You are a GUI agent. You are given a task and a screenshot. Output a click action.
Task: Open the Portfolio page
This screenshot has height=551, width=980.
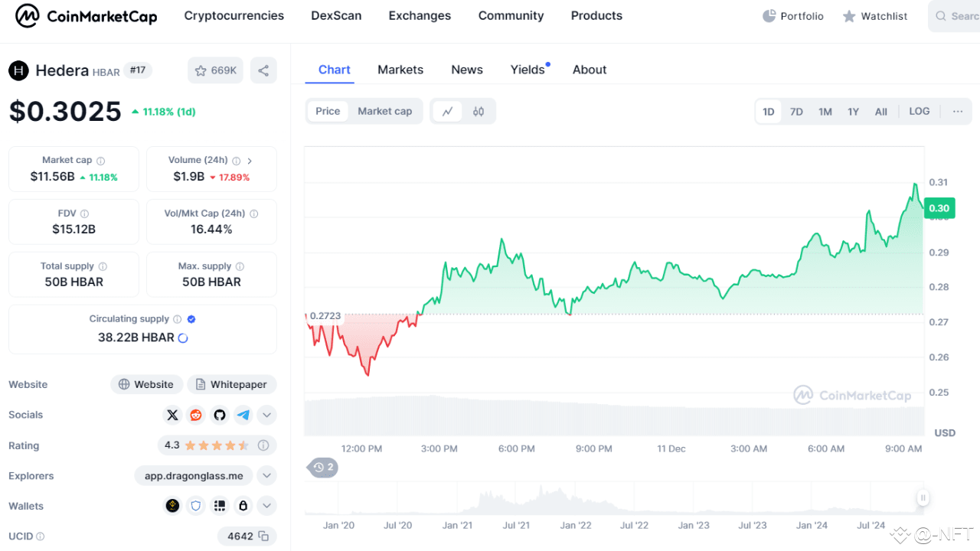click(x=793, y=16)
